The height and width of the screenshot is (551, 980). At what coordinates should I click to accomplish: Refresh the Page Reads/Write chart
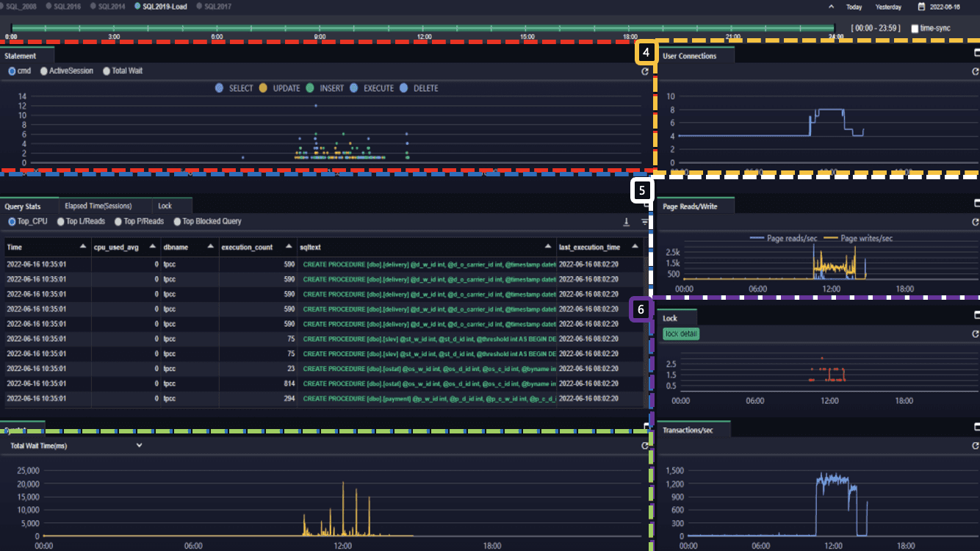coord(975,222)
